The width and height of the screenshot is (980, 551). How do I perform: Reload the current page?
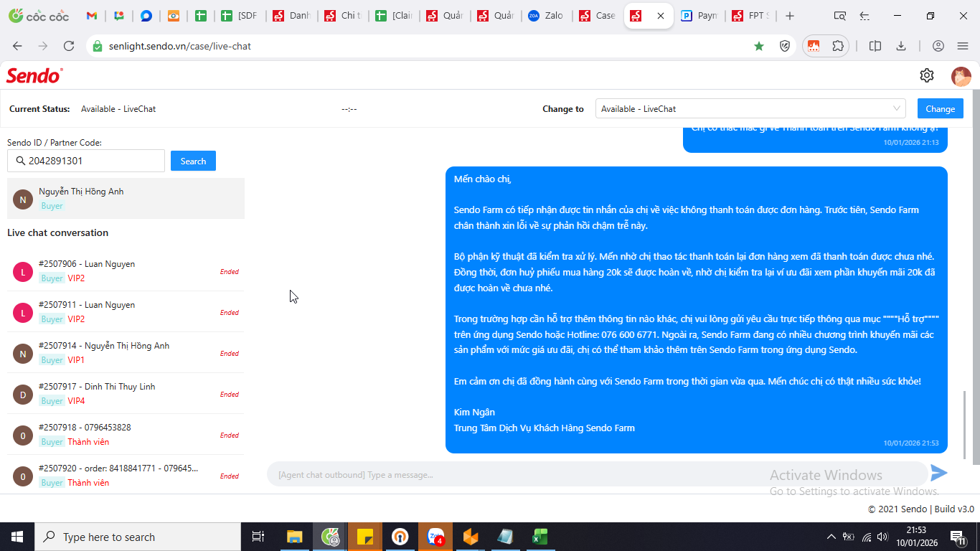pos(69,46)
